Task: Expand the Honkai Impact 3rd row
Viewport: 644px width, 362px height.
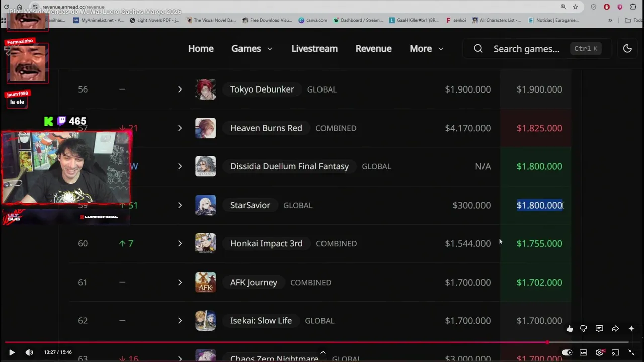Action: point(180,243)
